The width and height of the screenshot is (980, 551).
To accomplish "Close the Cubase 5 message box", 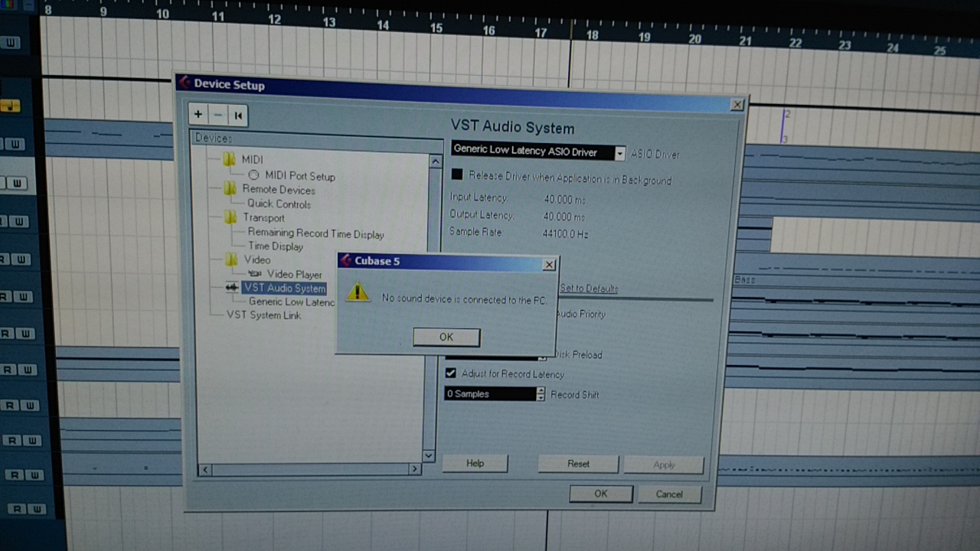I will 549,265.
